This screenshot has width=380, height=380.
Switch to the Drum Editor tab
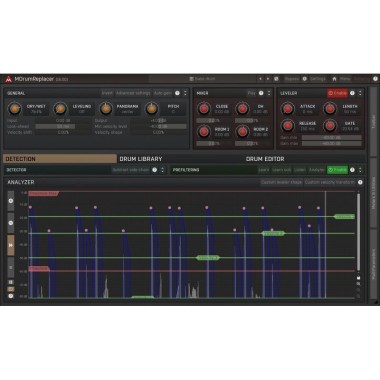coord(265,159)
